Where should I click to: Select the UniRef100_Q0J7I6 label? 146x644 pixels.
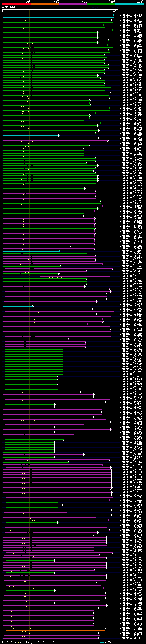(x=131, y=289)
